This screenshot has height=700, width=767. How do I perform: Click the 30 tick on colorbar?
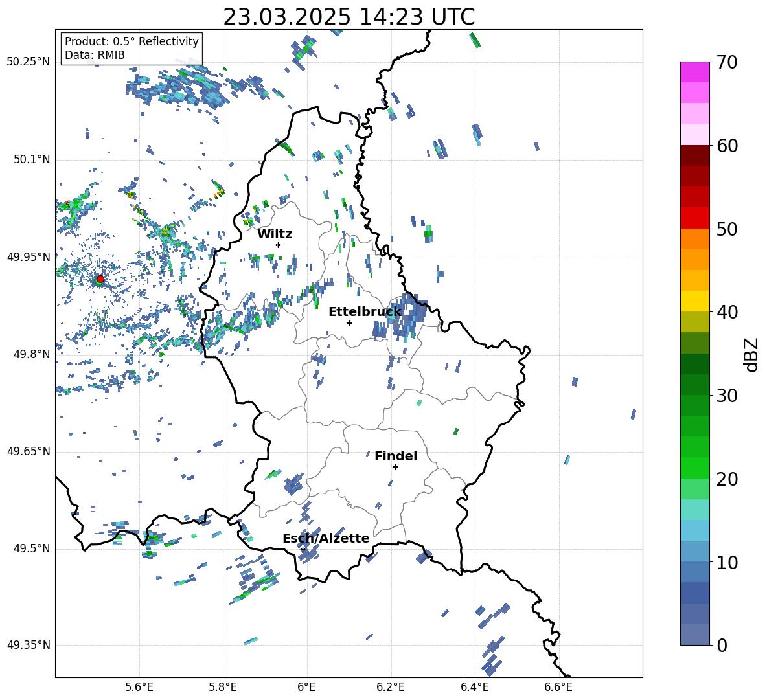tap(727, 396)
